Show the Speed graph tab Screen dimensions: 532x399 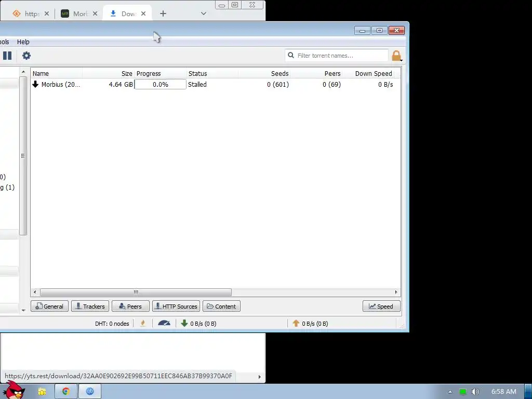coord(381,306)
